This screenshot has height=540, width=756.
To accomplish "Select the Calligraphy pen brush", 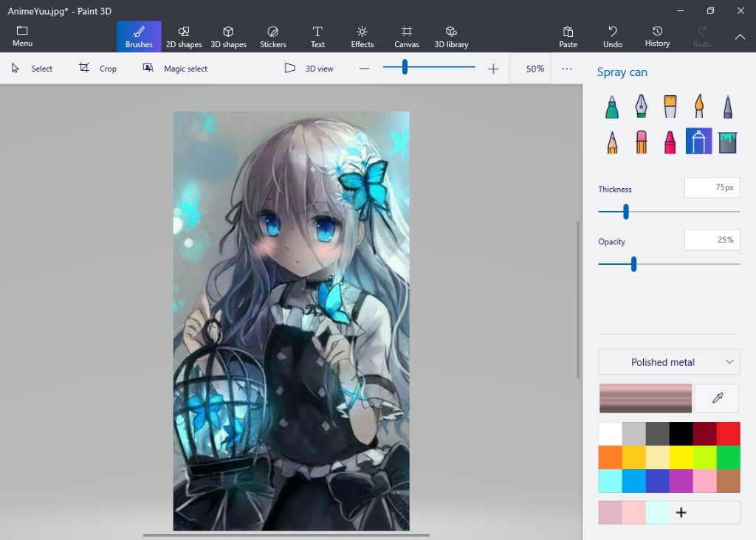I will (641, 106).
